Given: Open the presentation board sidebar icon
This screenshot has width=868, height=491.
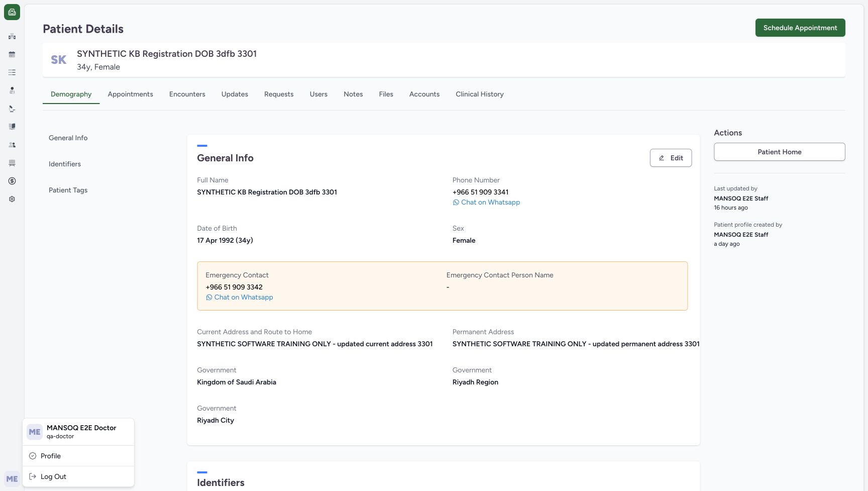Looking at the screenshot, I should tap(12, 163).
